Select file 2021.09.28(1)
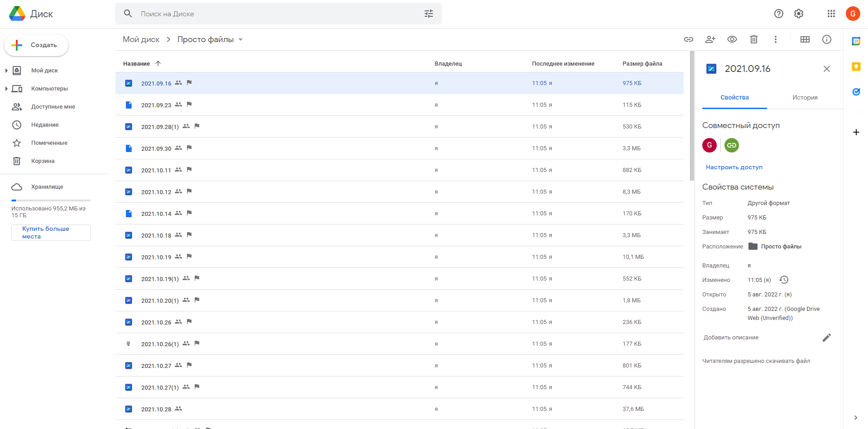Viewport: 868px width, 429px height. point(399,127)
